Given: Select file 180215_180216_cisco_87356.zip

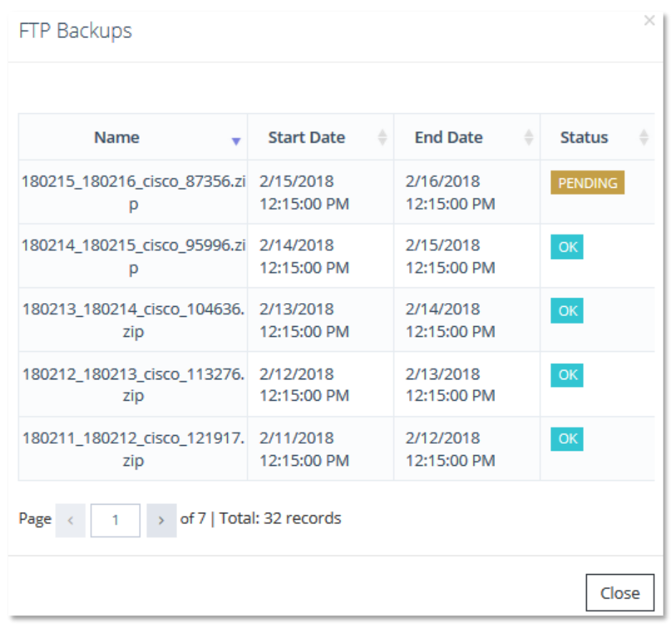Looking at the screenshot, I should coord(133,193).
